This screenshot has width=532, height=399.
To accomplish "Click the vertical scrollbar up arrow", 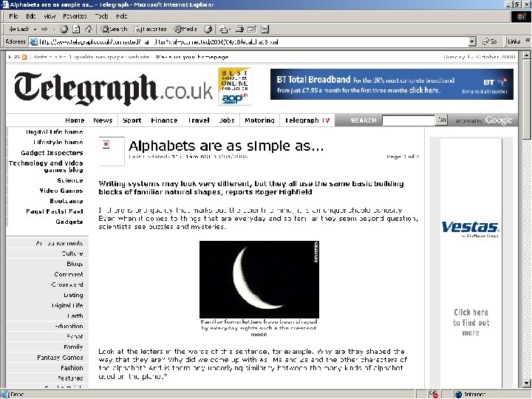I will click(527, 55).
